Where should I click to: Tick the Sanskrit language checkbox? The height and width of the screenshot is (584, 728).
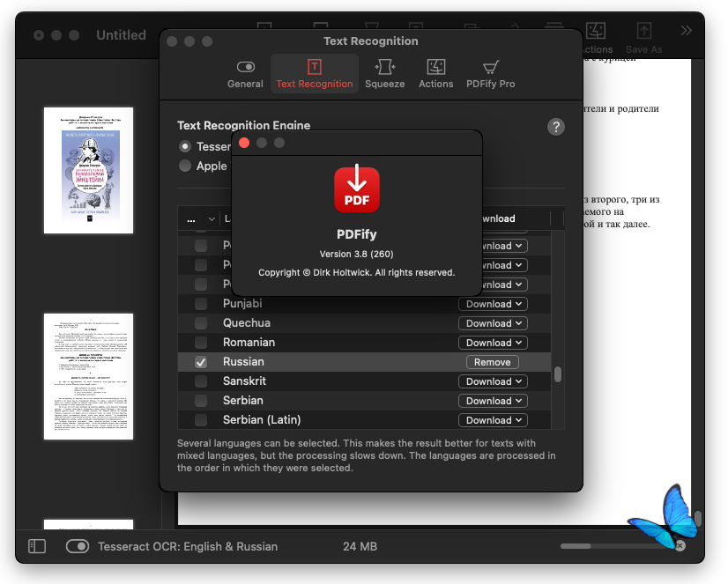click(x=201, y=381)
